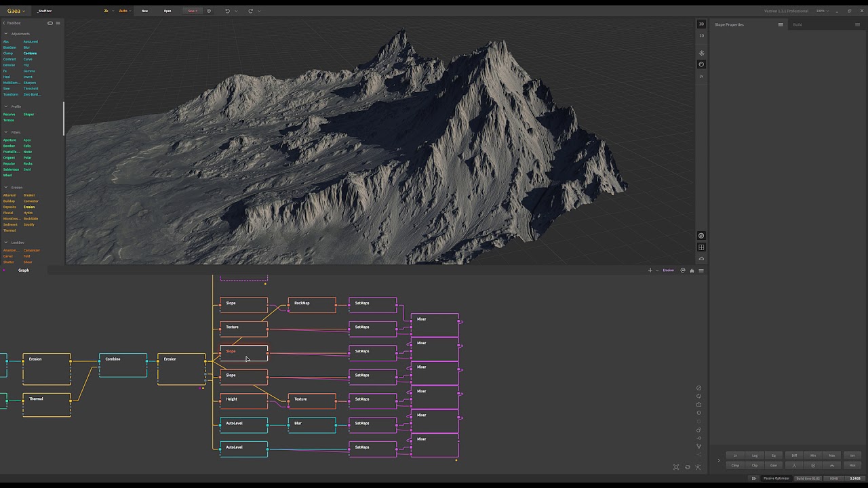Select the Aperture node in Toolbox
The image size is (868, 488).
tap(9, 140)
